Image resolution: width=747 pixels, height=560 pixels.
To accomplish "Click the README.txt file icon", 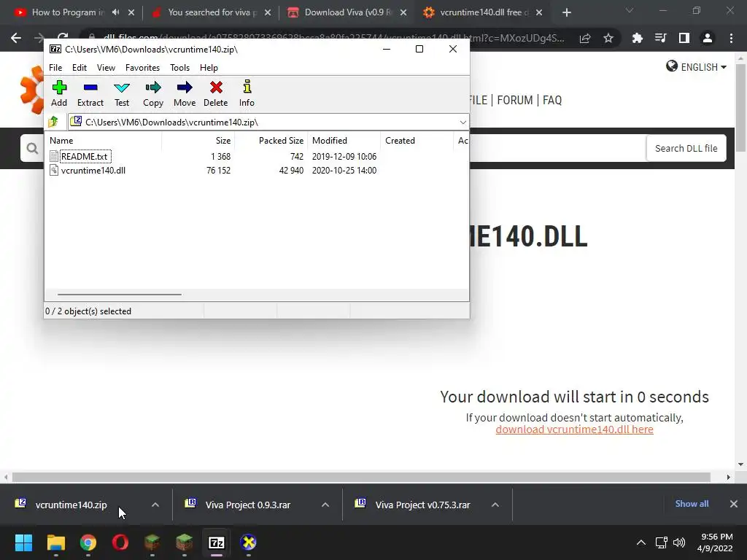I will tap(54, 156).
